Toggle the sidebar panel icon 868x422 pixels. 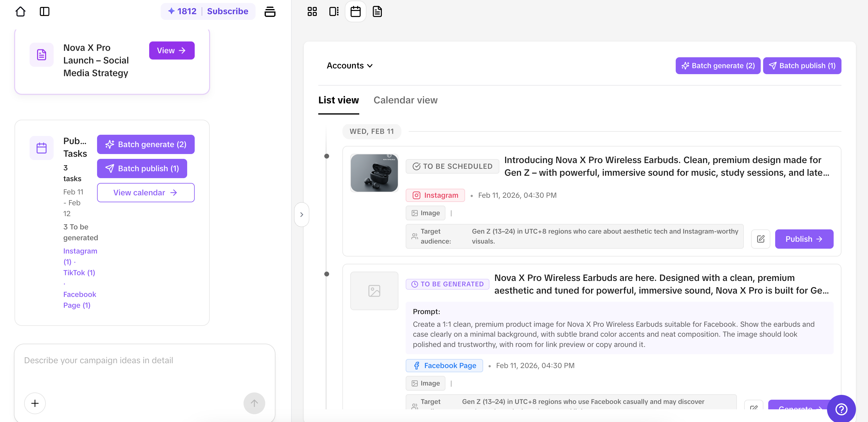click(x=45, y=11)
